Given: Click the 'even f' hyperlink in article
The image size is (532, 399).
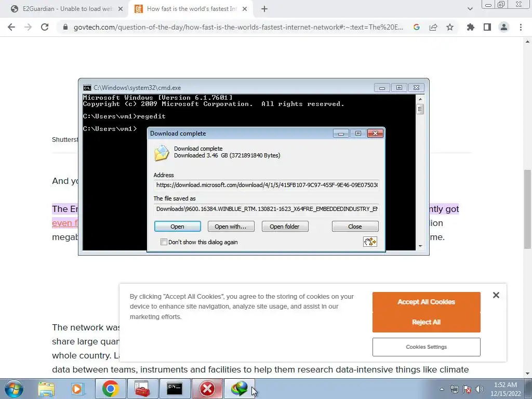Looking at the screenshot, I should (x=65, y=223).
